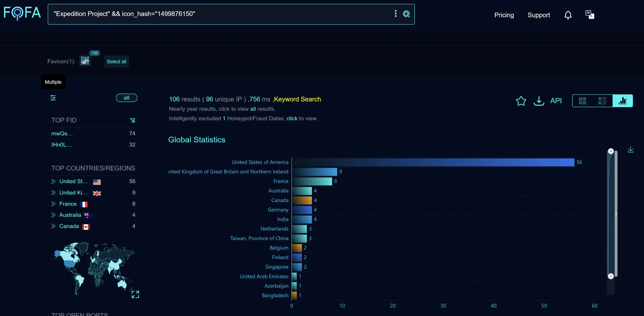
Task: Click the United States flag icon
Action: pyautogui.click(x=97, y=182)
